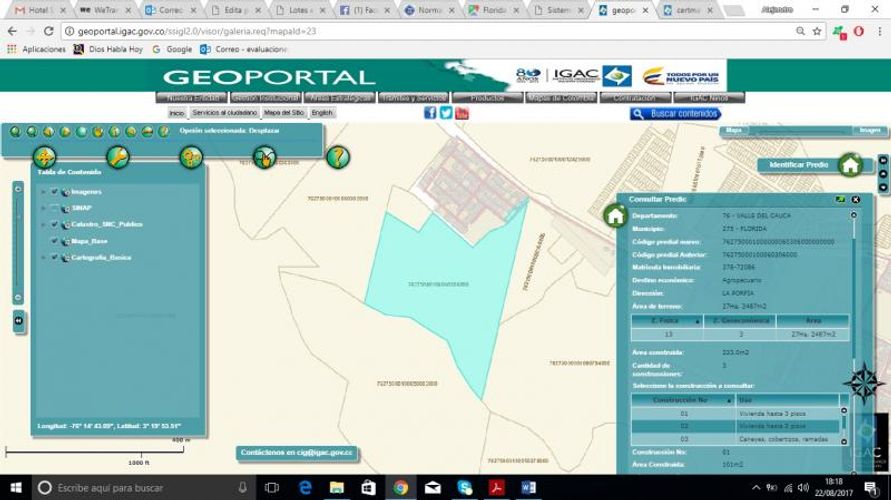Expand the Imagenes layer tree node
This screenshot has width=891, height=500.
click(43, 192)
